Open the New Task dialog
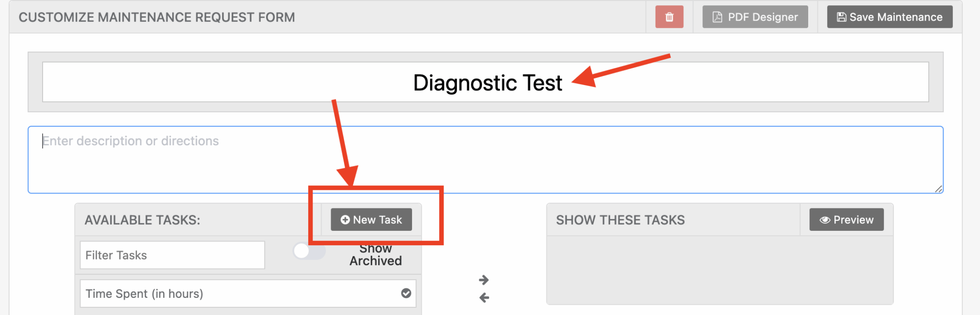The height and width of the screenshot is (315, 980). [371, 219]
